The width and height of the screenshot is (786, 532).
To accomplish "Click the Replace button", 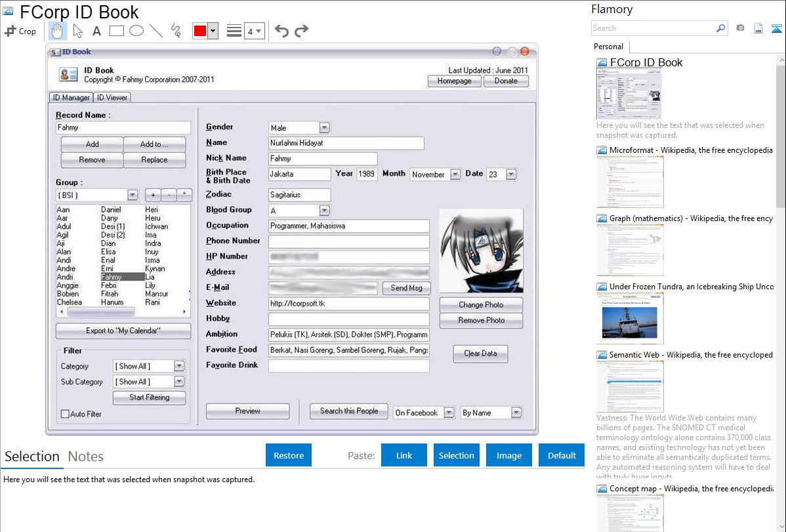I will [154, 159].
